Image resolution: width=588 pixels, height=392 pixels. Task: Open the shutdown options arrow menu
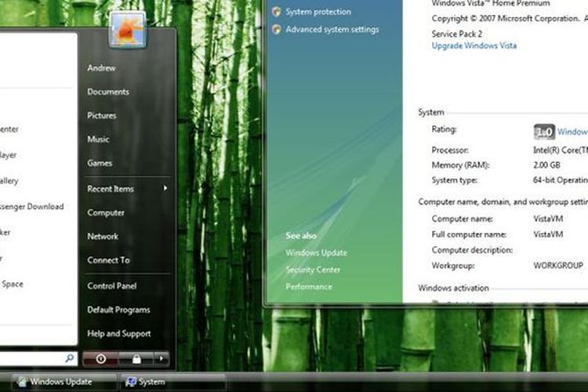[162, 359]
